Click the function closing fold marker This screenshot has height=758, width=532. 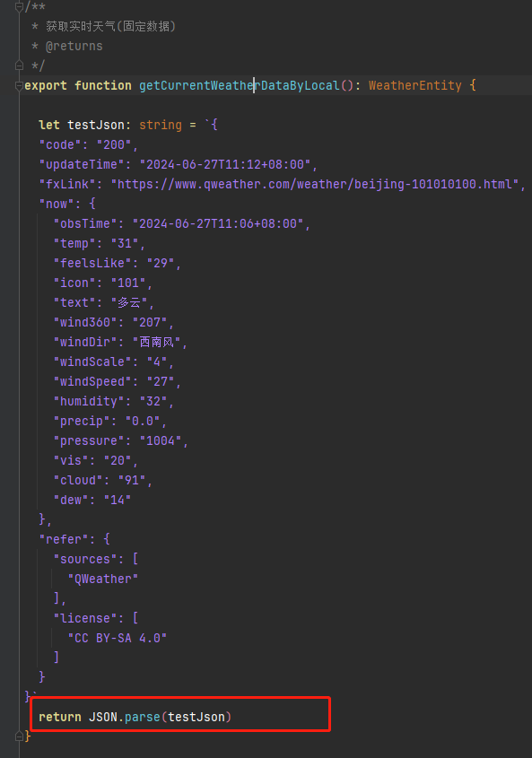[x=19, y=736]
